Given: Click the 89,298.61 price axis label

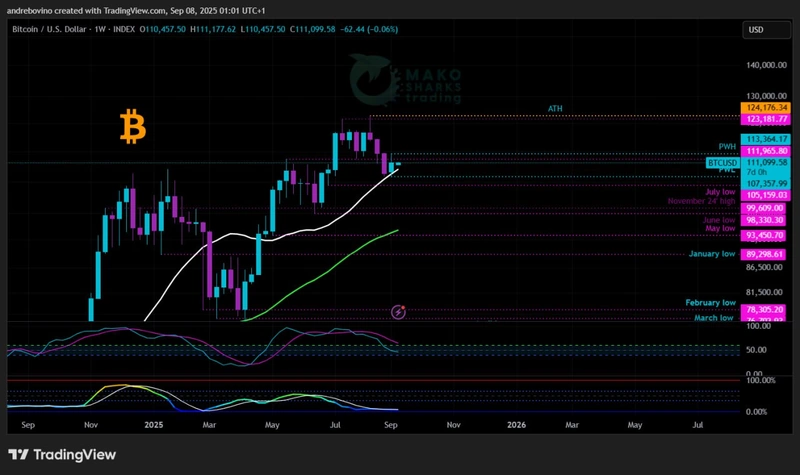Looking at the screenshot, I should coord(765,255).
